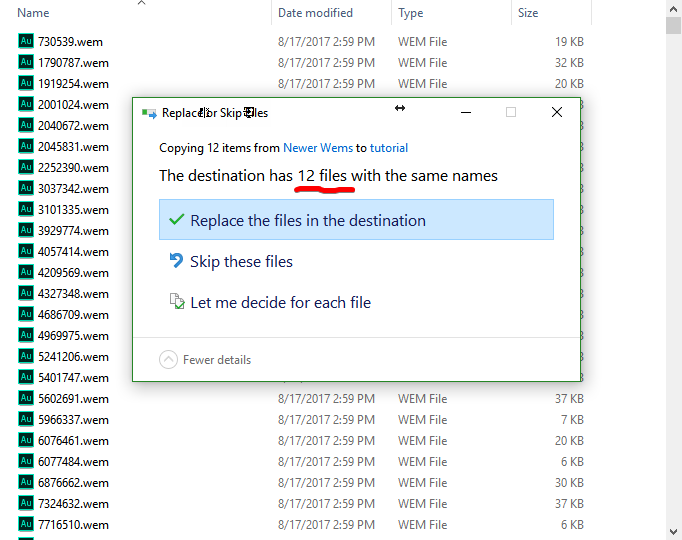Close the Replace or Skip Files dialog
Screen dimensions: 682x540
click(x=557, y=112)
